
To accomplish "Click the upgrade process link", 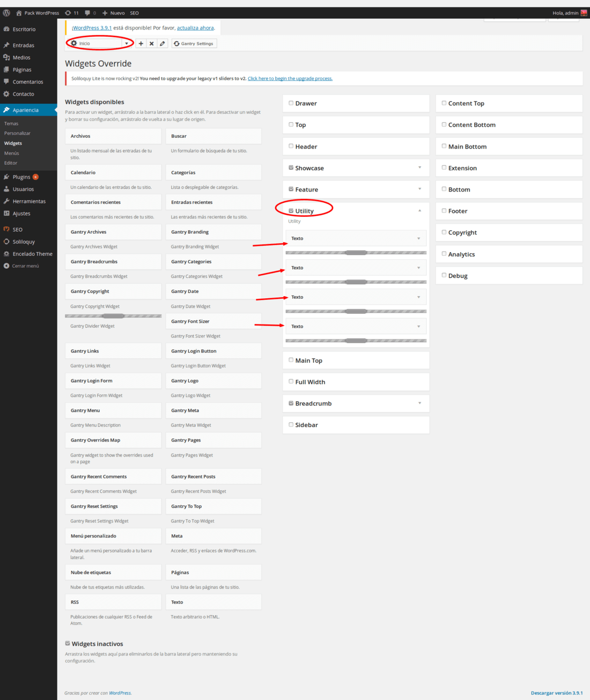I will 290,78.
